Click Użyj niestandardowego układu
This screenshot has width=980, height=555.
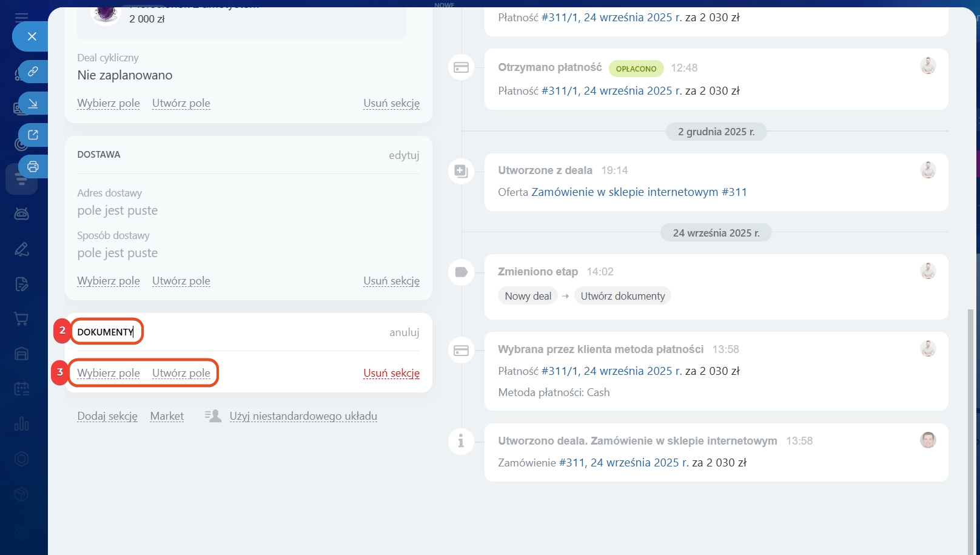click(303, 416)
